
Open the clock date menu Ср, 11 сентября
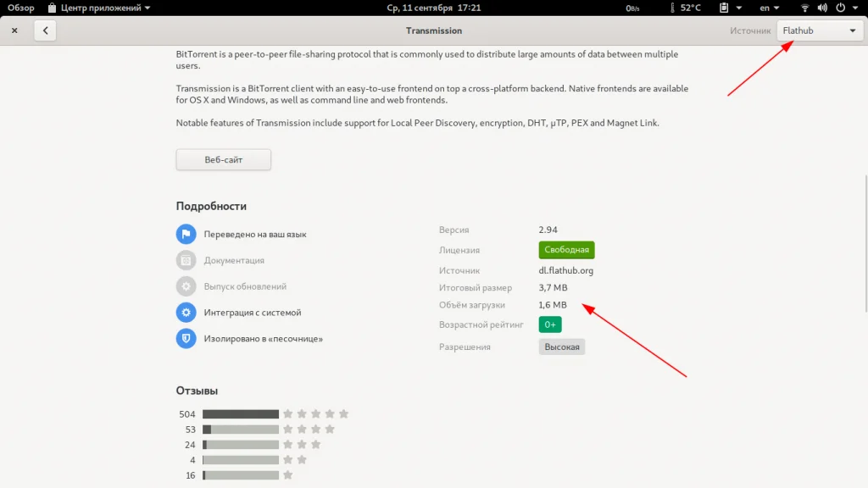click(x=434, y=8)
